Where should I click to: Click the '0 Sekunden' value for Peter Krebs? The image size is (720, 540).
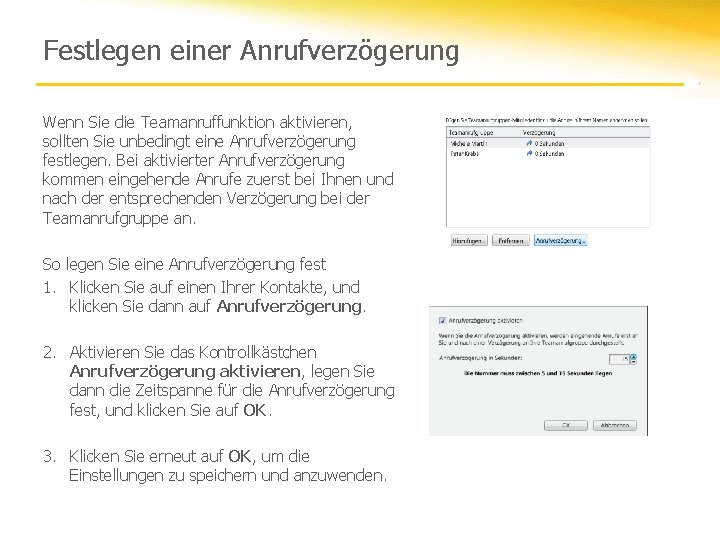(x=549, y=154)
